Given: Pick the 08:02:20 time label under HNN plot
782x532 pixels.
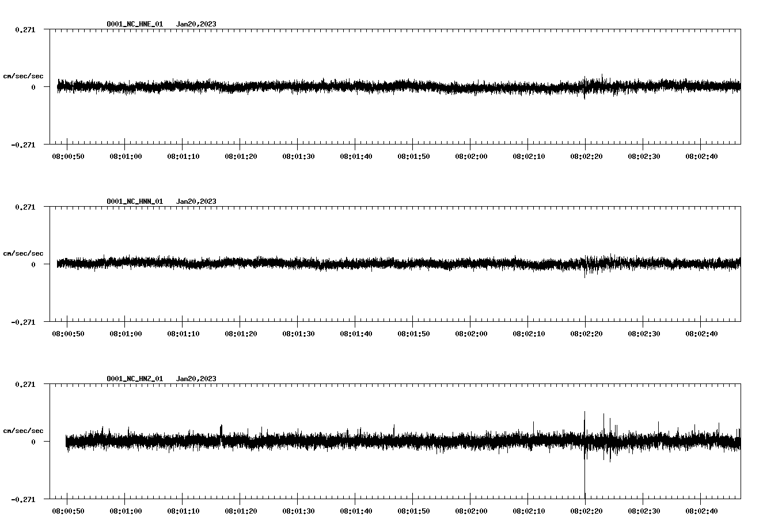Looking at the screenshot, I should click(586, 333).
